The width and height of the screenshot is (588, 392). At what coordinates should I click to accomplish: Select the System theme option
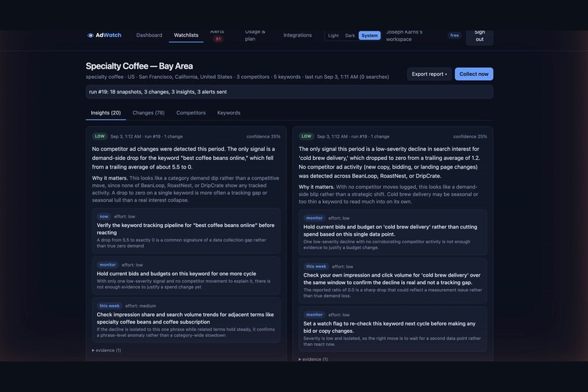369,36
